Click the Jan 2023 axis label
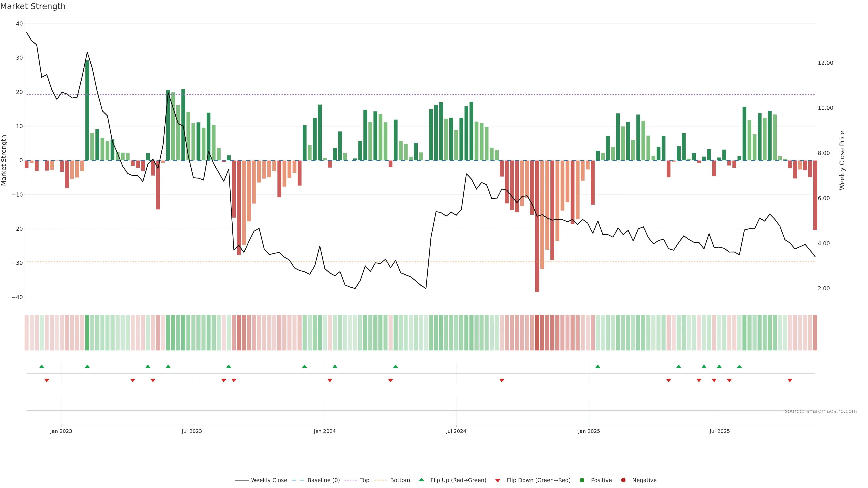This screenshot has width=868, height=488. click(61, 431)
